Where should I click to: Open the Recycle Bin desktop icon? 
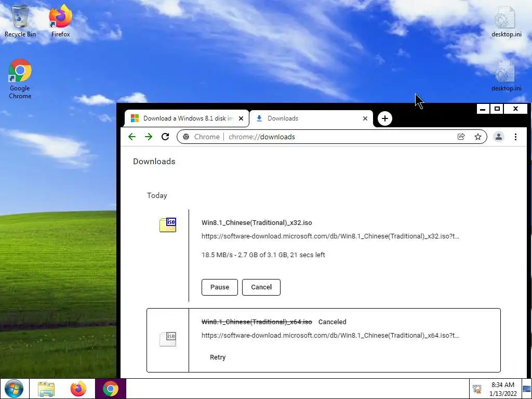coord(20,21)
